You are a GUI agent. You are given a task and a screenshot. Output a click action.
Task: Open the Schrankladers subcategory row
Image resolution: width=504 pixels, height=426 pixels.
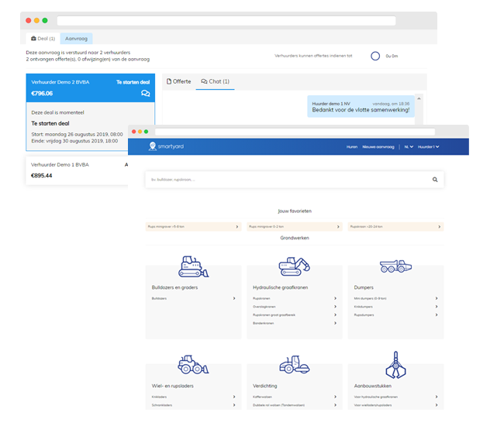click(x=194, y=405)
